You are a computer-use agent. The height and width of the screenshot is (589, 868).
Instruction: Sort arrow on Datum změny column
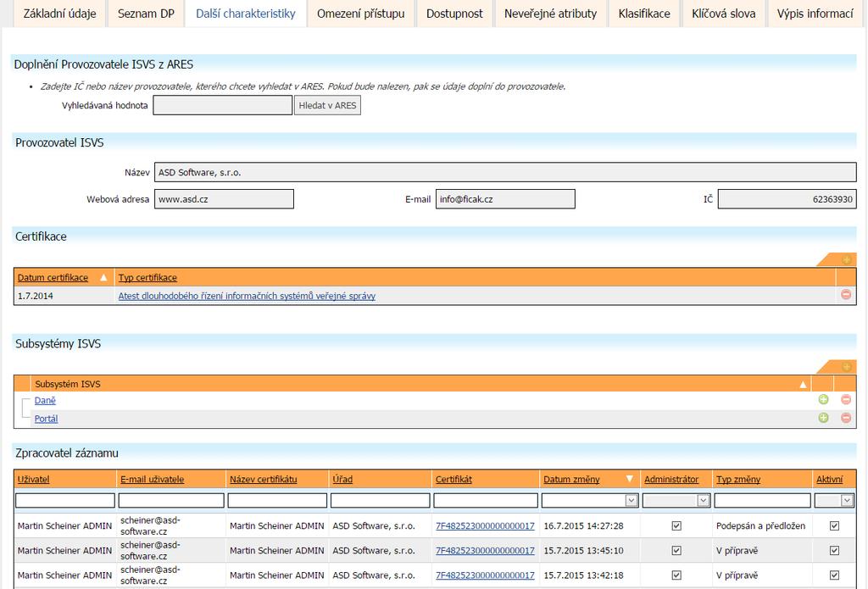tap(630, 479)
